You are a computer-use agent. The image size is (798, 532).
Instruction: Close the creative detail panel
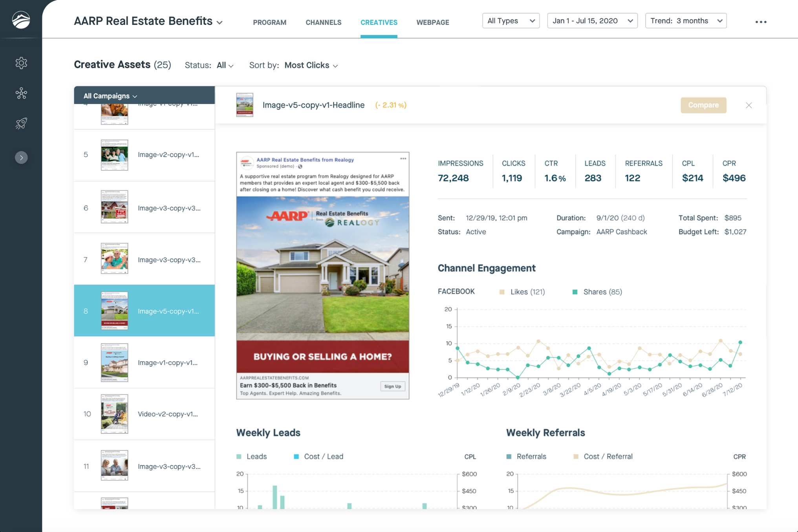point(749,105)
